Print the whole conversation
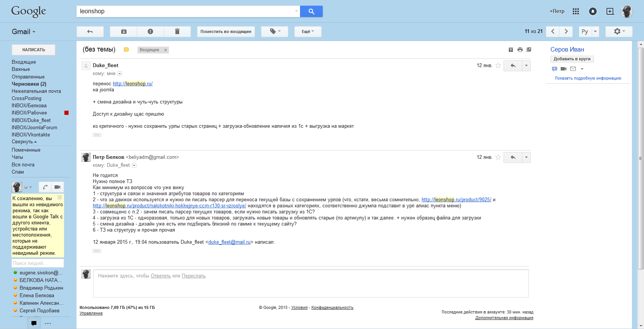The image size is (644, 329). pyautogui.click(x=520, y=50)
